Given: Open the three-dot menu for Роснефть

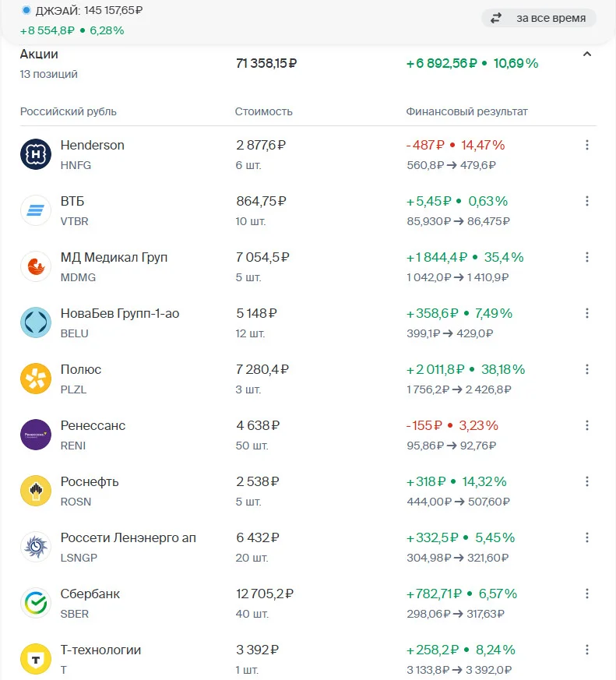Looking at the screenshot, I should pos(587,481).
